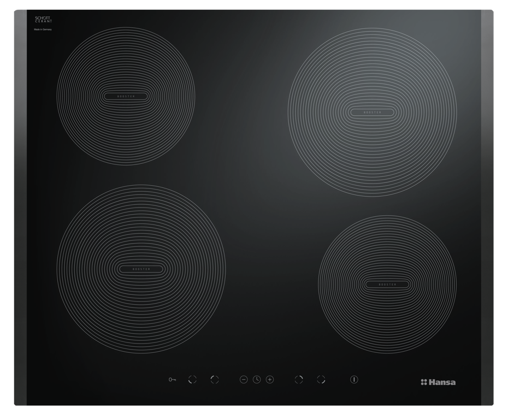Tap BOOSTER label in top-left cooking zone

[126, 96]
